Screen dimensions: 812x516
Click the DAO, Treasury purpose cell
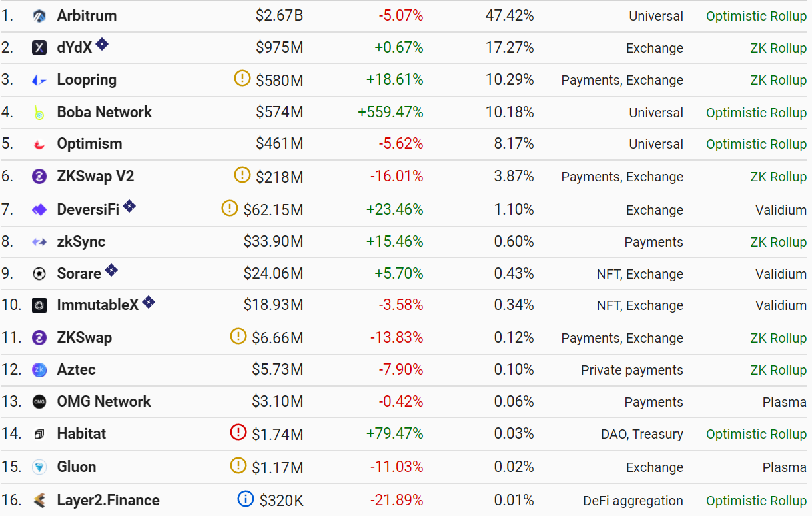(642, 434)
